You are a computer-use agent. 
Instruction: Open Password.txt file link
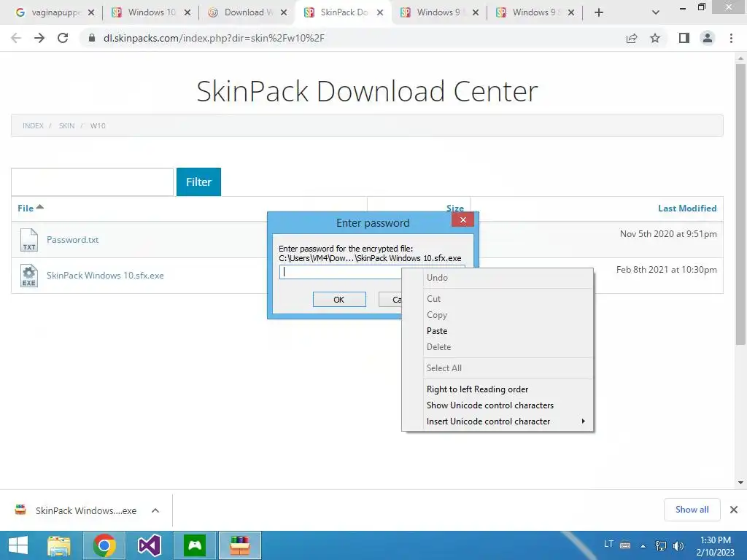(72, 239)
